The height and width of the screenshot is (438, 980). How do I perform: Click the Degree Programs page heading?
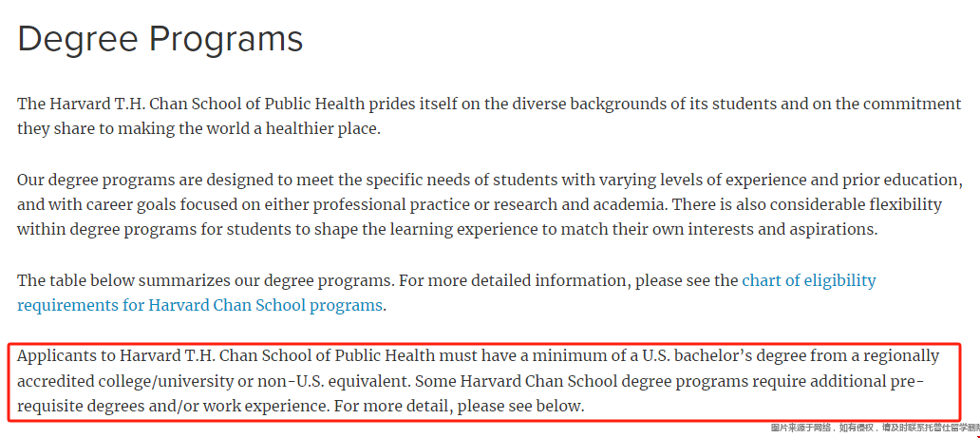tap(160, 39)
